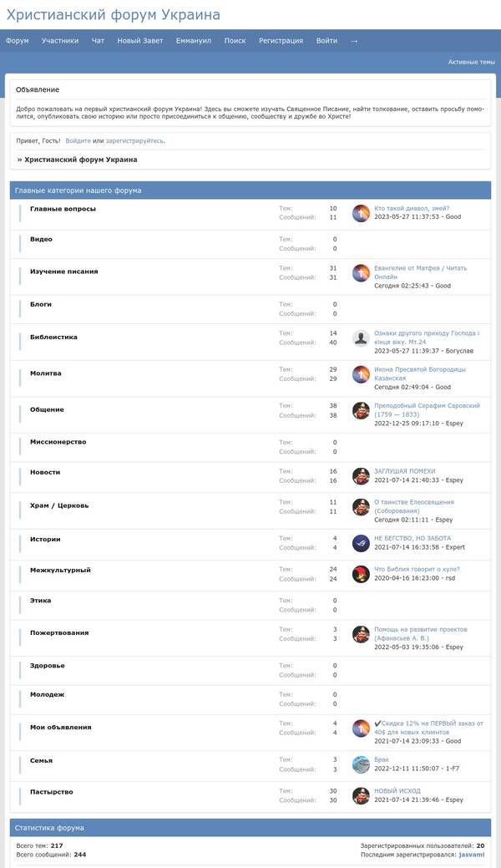The image size is (501, 868).
Task: Click the Espey avatar in Пастырство row
Action: (x=361, y=796)
